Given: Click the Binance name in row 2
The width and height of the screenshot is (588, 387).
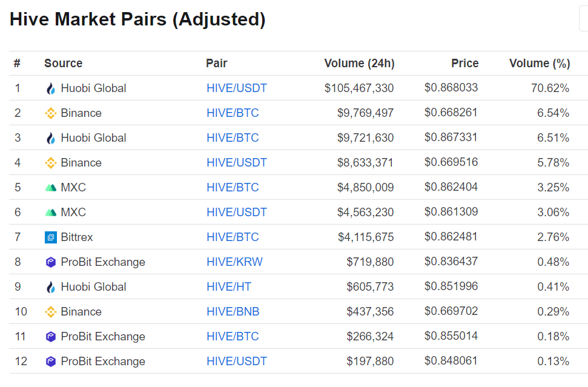Looking at the screenshot, I should [81, 113].
